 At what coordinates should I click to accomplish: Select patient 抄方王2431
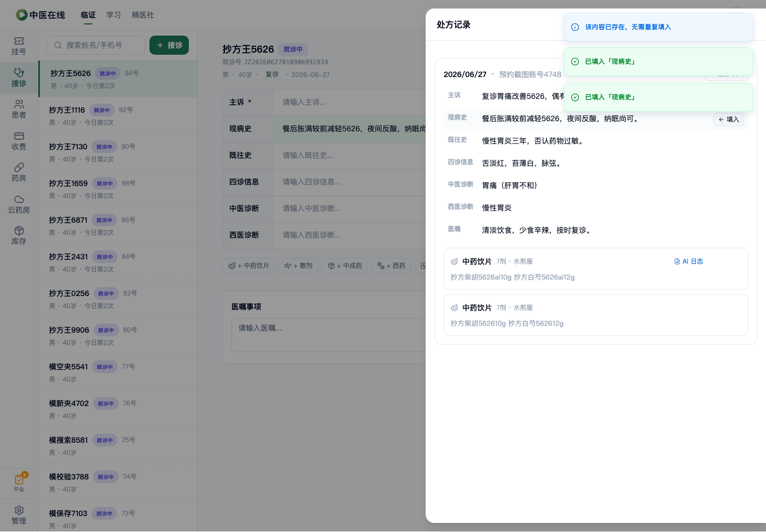point(118,262)
